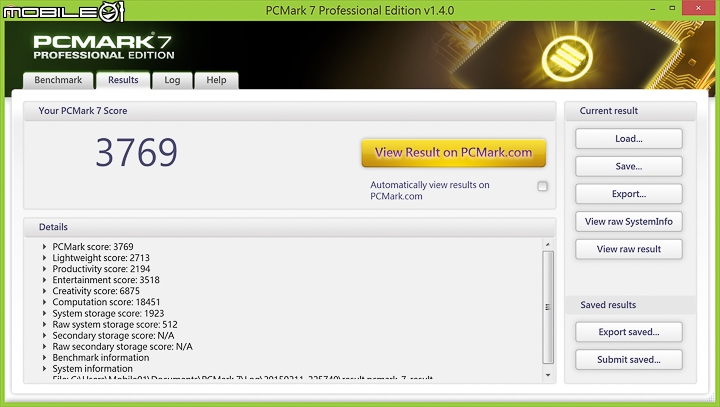720x407 pixels.
Task: Enable automatically view results on PCMark.com checkbox
Action: pos(542,186)
